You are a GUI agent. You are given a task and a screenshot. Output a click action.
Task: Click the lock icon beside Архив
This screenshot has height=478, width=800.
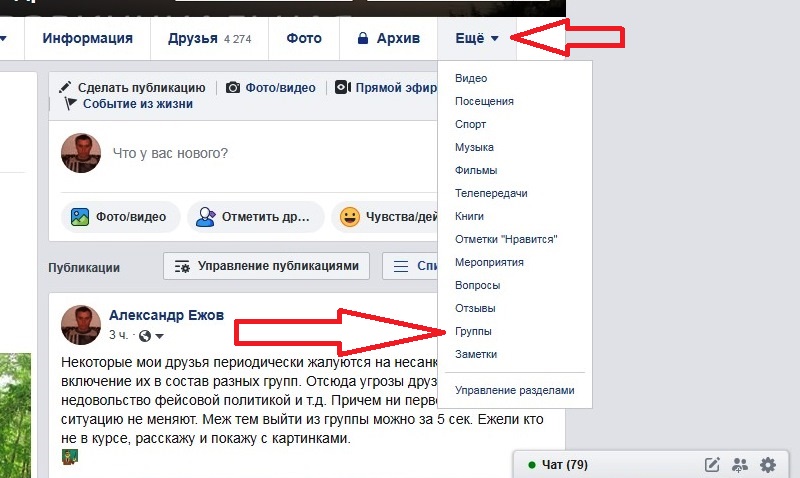pos(363,38)
